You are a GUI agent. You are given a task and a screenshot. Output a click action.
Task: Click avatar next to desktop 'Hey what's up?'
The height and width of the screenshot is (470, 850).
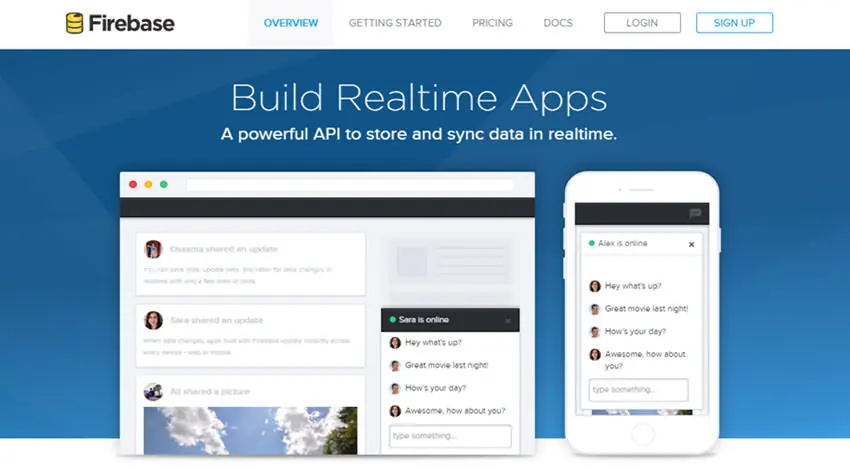[395, 343]
